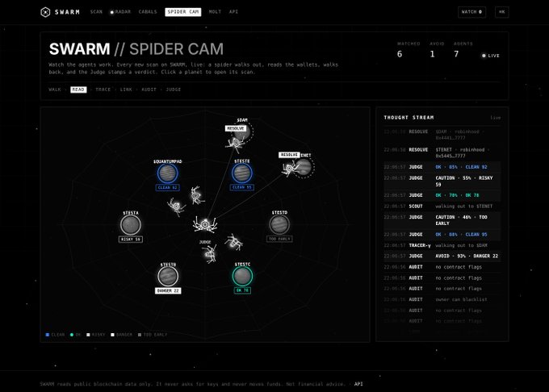Select the 'AVOID · 93% · DANGER 22' entry

pos(442,256)
